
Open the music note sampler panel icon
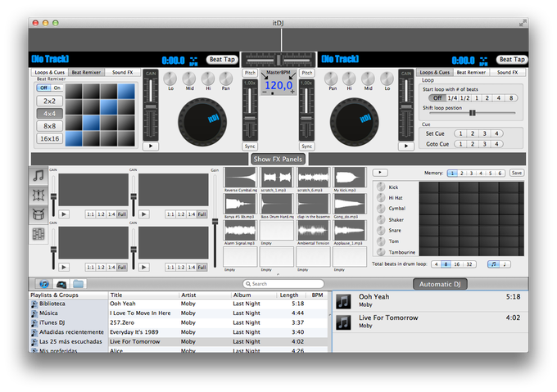[38, 176]
